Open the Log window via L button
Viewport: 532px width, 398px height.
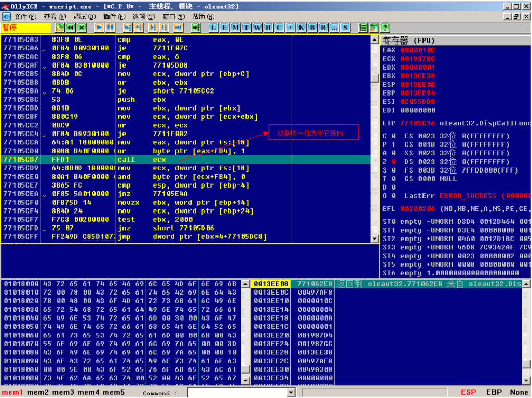click(x=213, y=28)
